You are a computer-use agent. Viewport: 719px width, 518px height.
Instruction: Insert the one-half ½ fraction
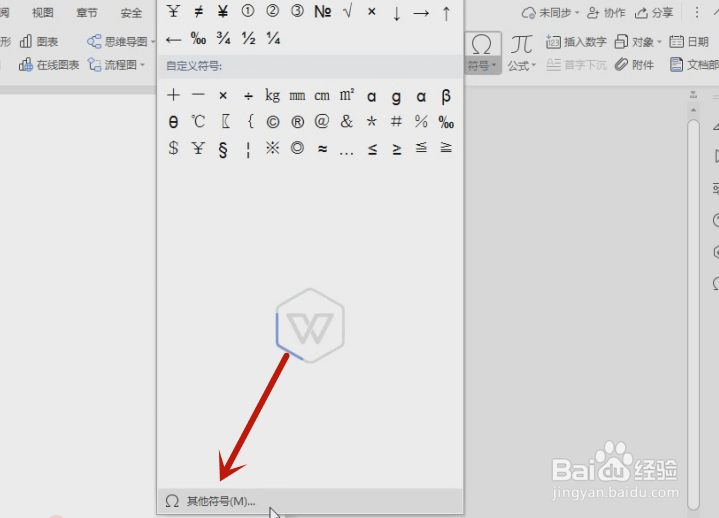pos(249,38)
